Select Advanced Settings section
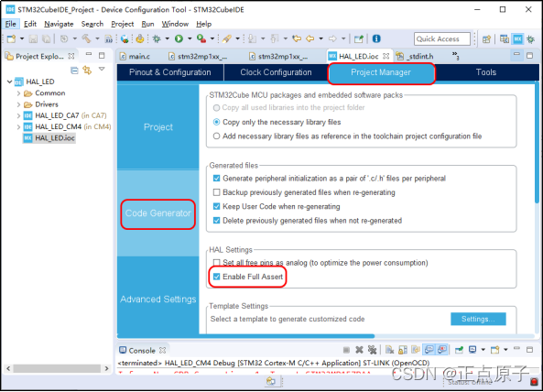The width and height of the screenshot is (543, 392). click(x=158, y=299)
